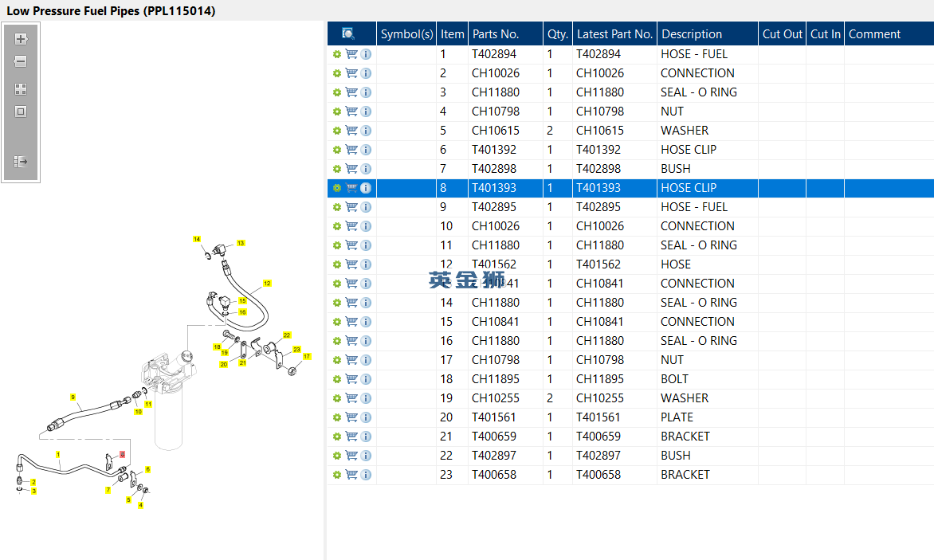Click the Latest Part No. column header

pyautogui.click(x=614, y=34)
